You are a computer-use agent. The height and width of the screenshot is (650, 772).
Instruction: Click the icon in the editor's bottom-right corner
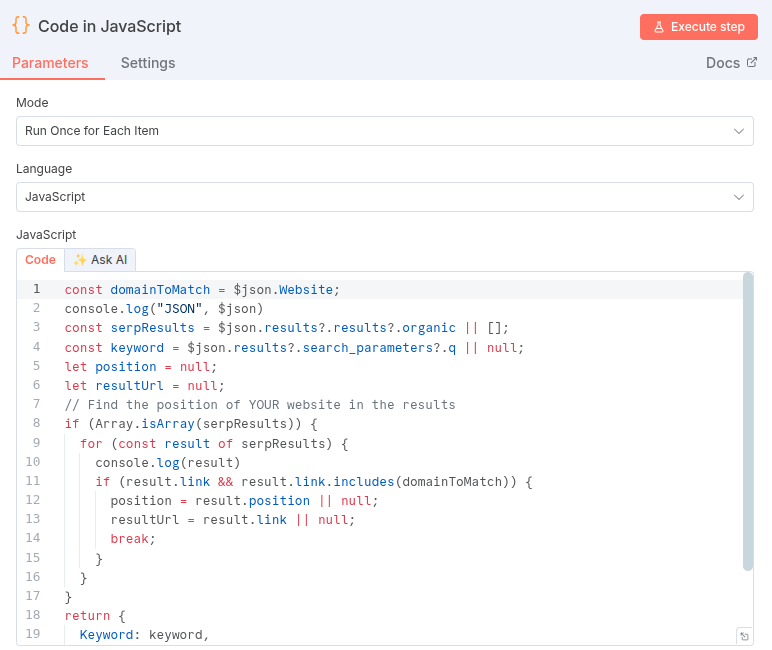[x=743, y=636]
